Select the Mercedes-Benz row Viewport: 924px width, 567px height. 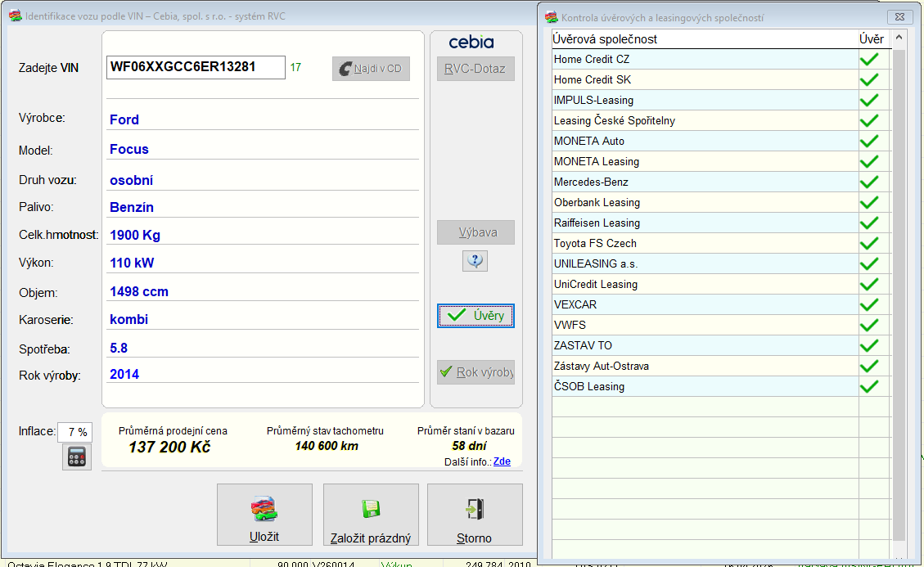[x=721, y=182]
